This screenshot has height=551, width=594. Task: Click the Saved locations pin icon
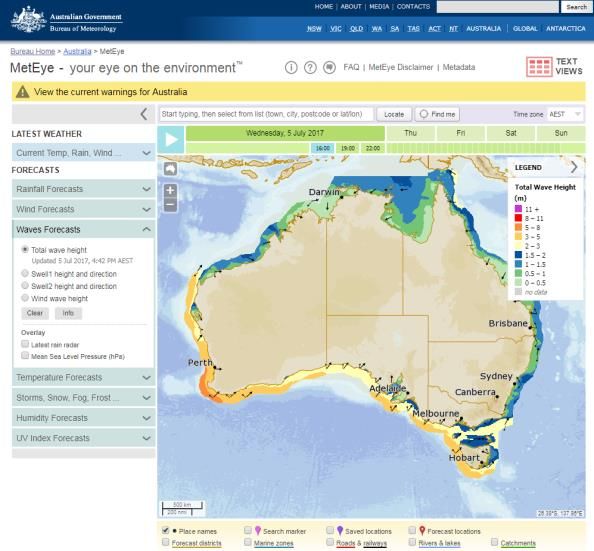click(340, 531)
